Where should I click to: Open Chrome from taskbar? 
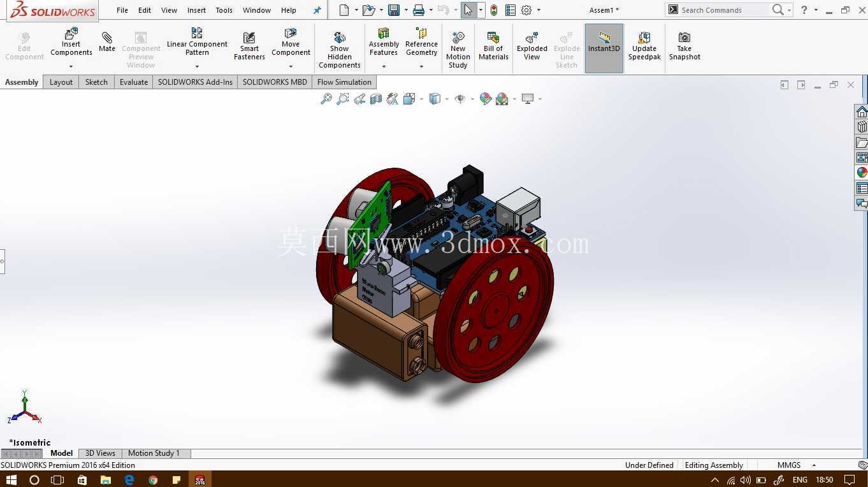153,479
